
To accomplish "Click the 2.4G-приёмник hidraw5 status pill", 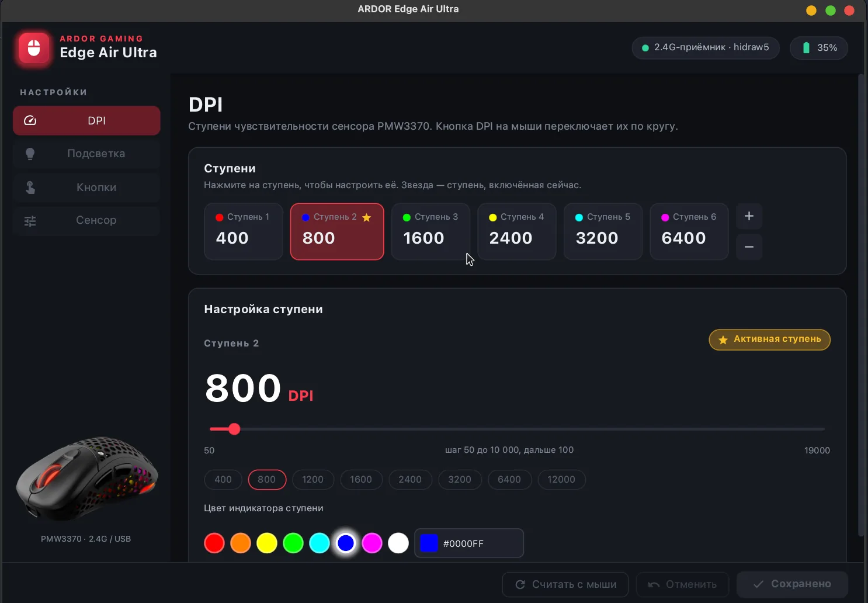I will point(706,48).
